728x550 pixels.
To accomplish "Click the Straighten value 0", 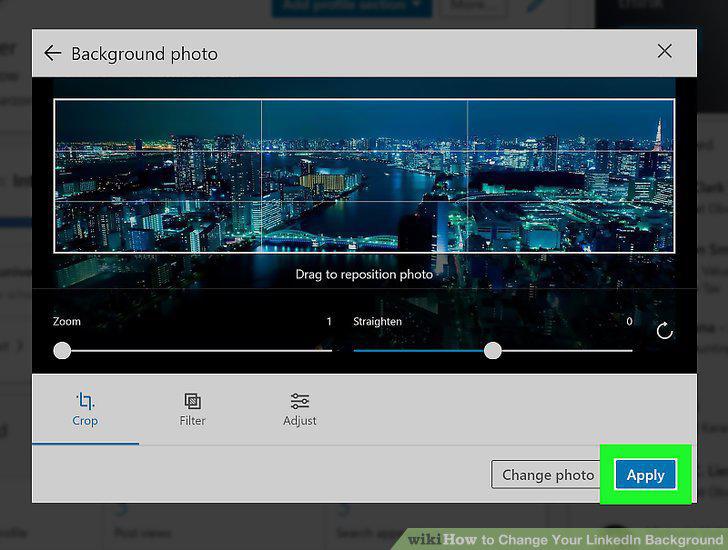I will [629, 321].
